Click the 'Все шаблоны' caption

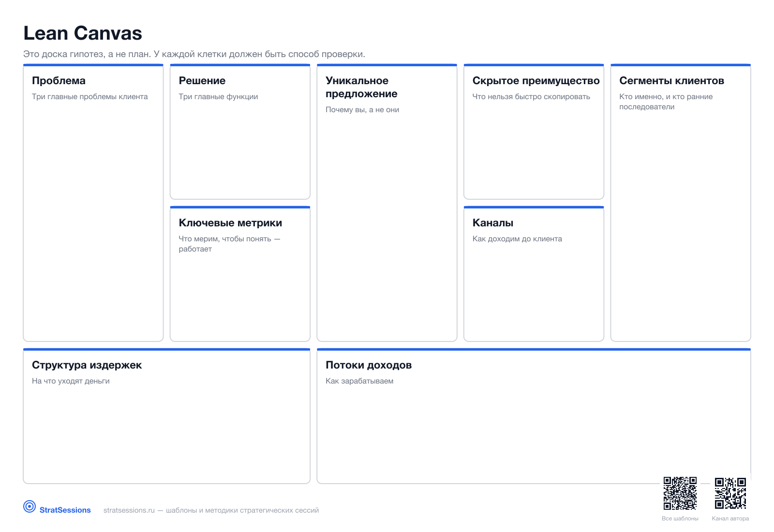[x=680, y=518]
